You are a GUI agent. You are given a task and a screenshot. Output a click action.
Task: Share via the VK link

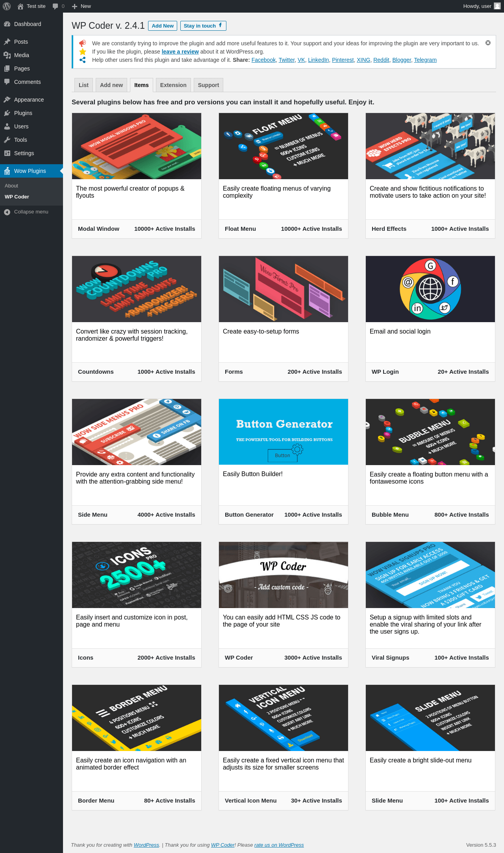click(301, 60)
